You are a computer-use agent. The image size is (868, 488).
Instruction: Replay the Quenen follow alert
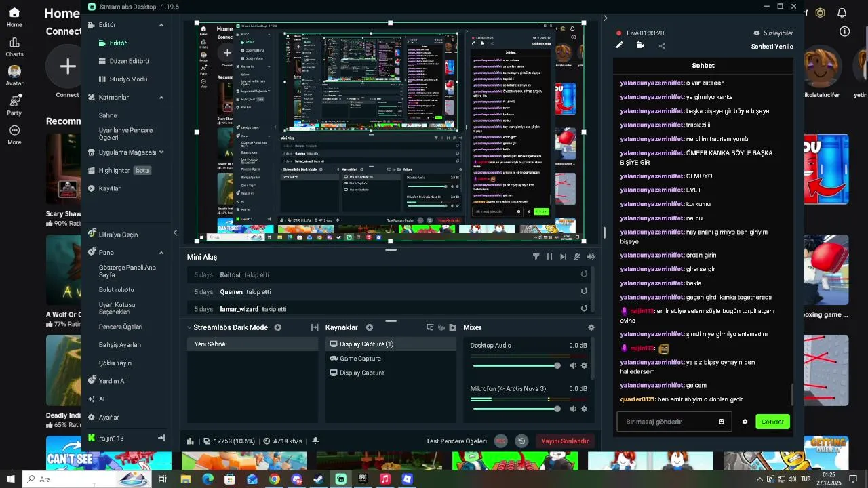point(584,291)
